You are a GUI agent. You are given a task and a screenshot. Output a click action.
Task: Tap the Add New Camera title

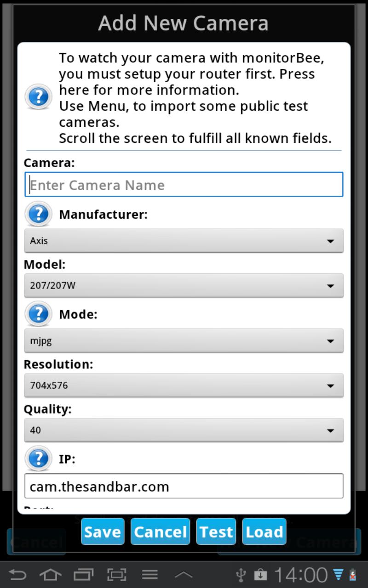pos(184,23)
